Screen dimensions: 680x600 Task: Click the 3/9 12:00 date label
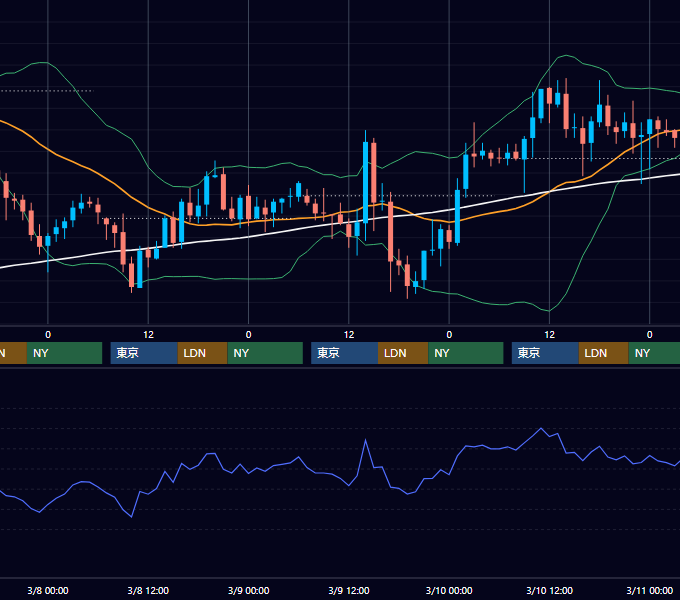[x=349, y=590]
